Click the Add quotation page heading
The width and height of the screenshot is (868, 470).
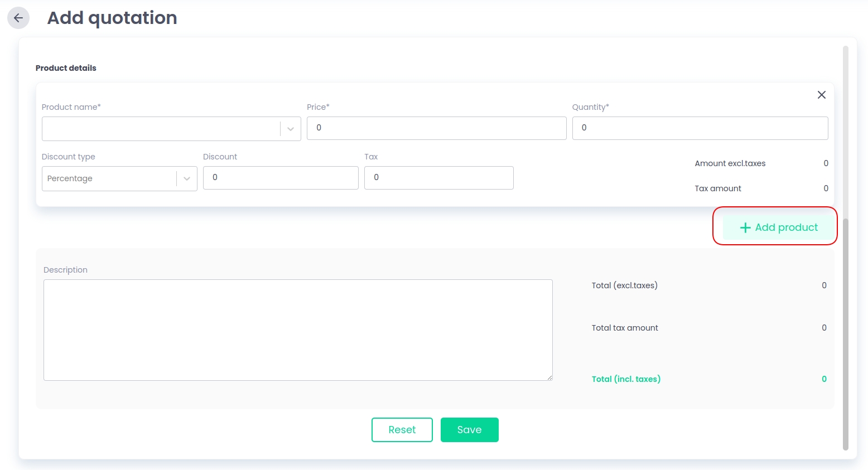click(112, 18)
